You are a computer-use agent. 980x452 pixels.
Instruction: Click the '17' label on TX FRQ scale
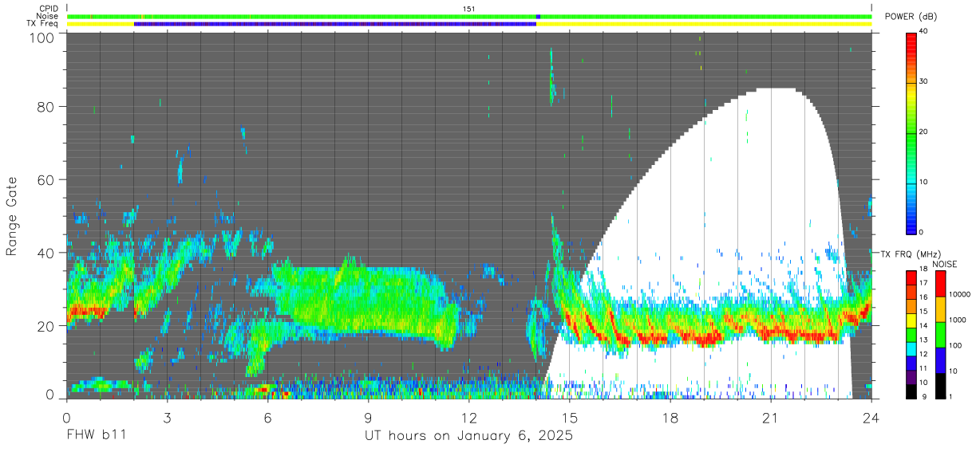pyautogui.click(x=923, y=283)
